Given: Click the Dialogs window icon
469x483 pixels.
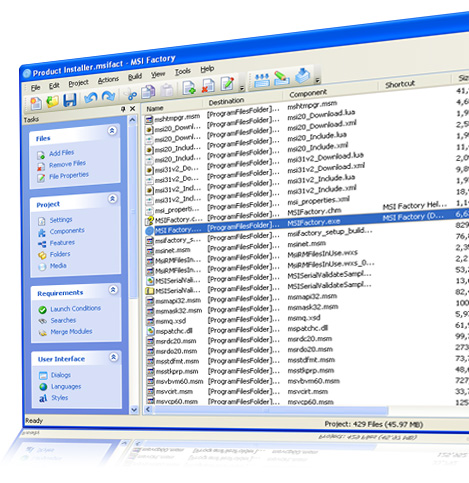Looking at the screenshot, I should (x=43, y=375).
